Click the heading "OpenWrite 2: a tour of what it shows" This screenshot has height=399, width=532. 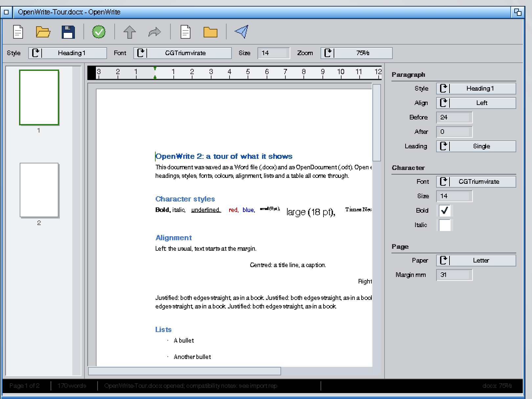pyautogui.click(x=224, y=157)
